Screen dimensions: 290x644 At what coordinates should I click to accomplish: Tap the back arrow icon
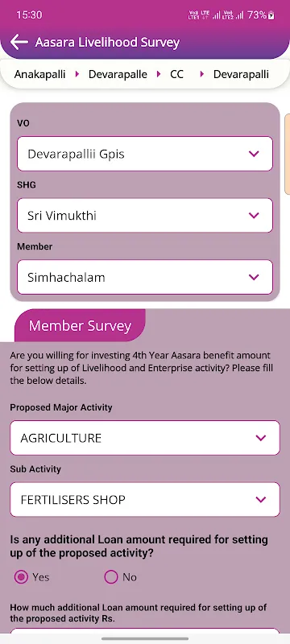pos(19,42)
